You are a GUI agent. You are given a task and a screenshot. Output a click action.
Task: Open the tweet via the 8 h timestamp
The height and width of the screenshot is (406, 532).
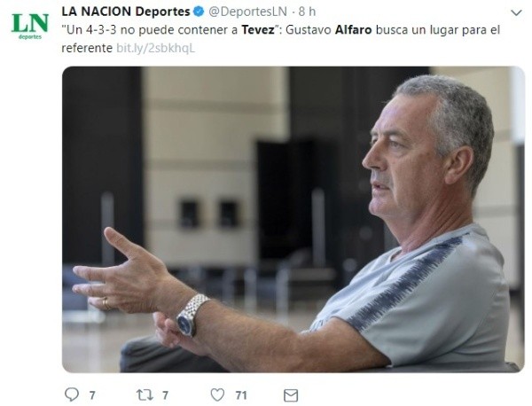(x=307, y=12)
